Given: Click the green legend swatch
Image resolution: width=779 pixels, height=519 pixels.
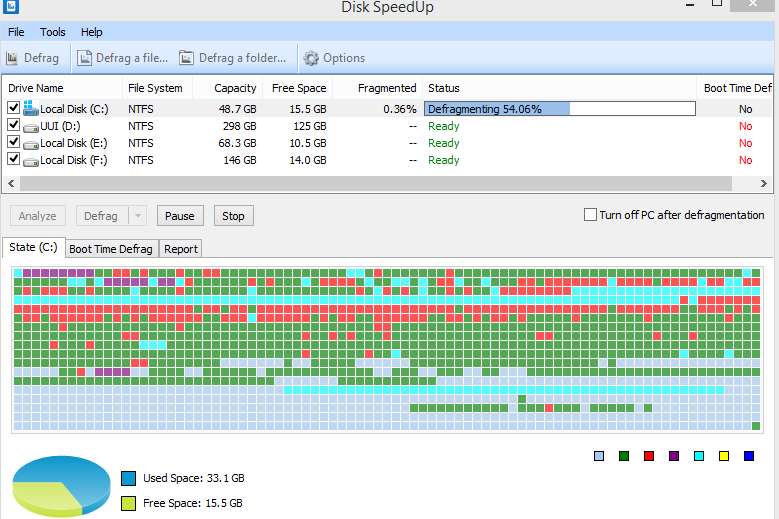Looking at the screenshot, I should point(624,456).
